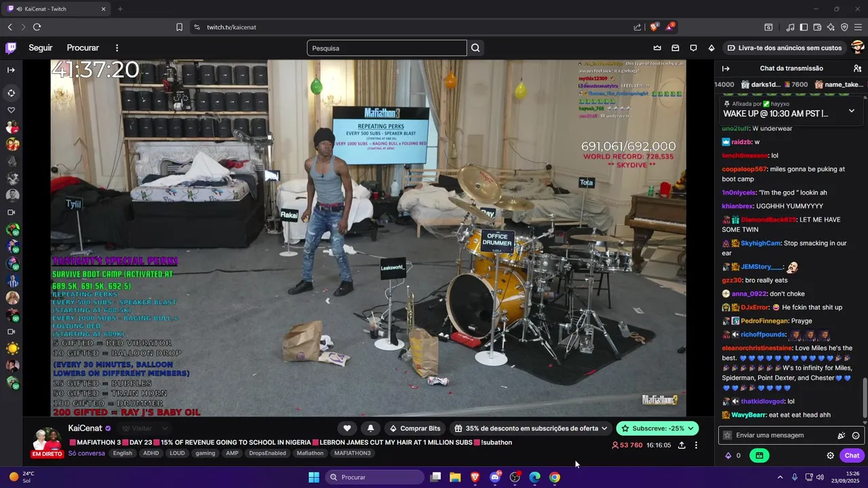Open the gift subscription discount dropdown

(531, 428)
